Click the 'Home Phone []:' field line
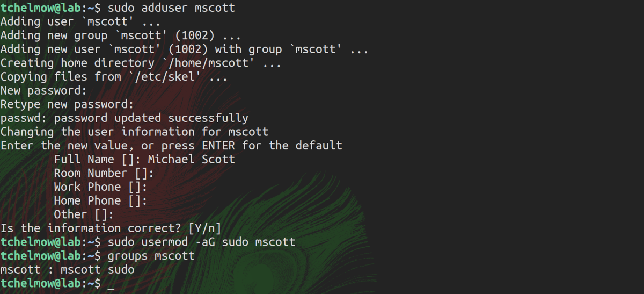The height and width of the screenshot is (294, 644). 100,200
